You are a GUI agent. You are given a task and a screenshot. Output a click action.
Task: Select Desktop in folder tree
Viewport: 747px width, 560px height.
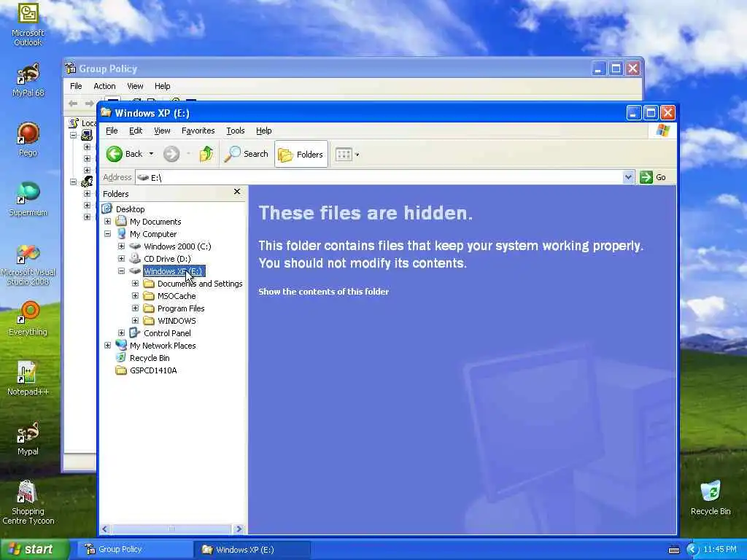(x=130, y=209)
